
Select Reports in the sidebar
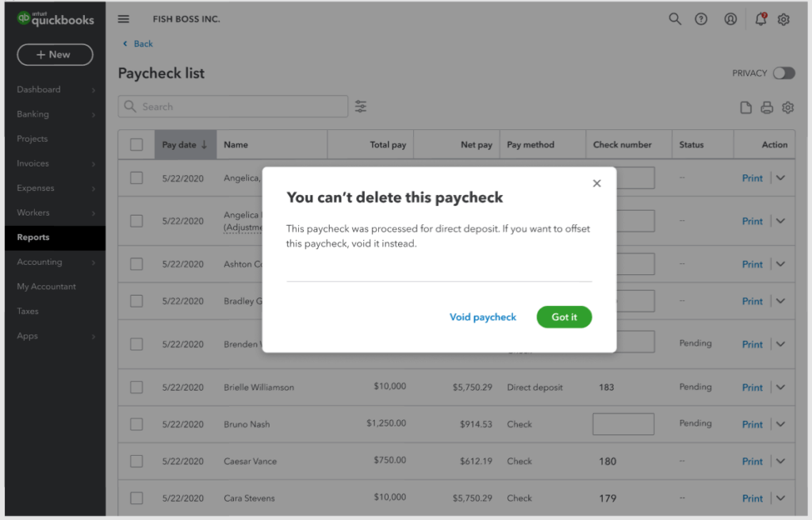[x=56, y=237]
